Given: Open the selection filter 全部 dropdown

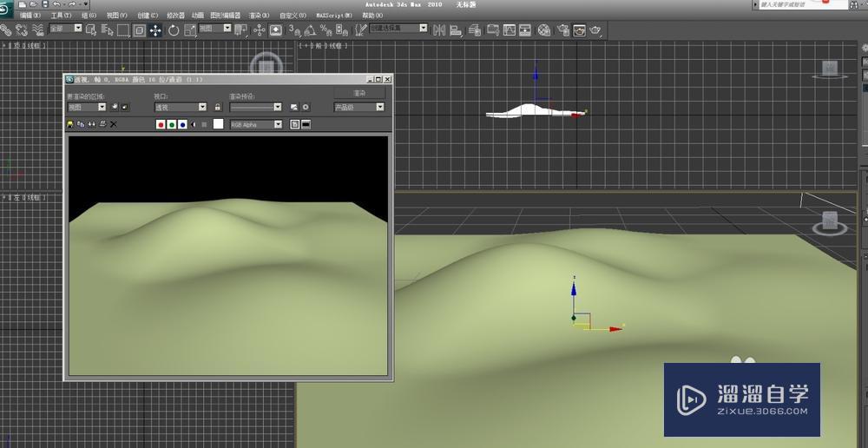Looking at the screenshot, I should pos(65,29).
